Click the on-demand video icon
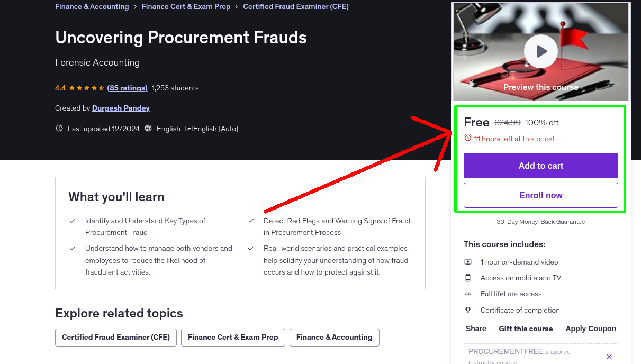This screenshot has height=364, width=641. click(468, 262)
